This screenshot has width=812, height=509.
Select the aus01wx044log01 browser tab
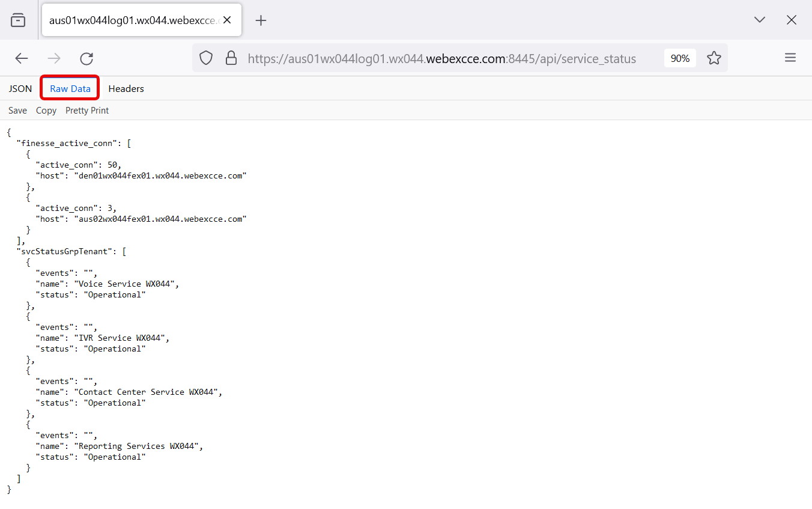[141, 20]
